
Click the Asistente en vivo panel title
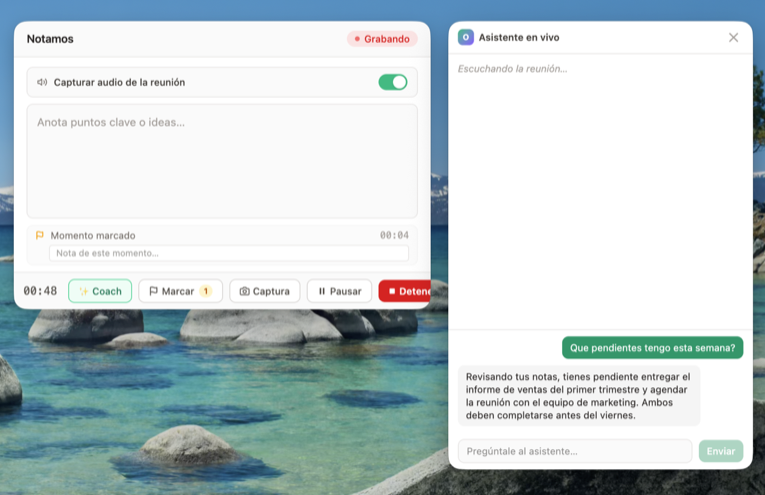click(519, 38)
